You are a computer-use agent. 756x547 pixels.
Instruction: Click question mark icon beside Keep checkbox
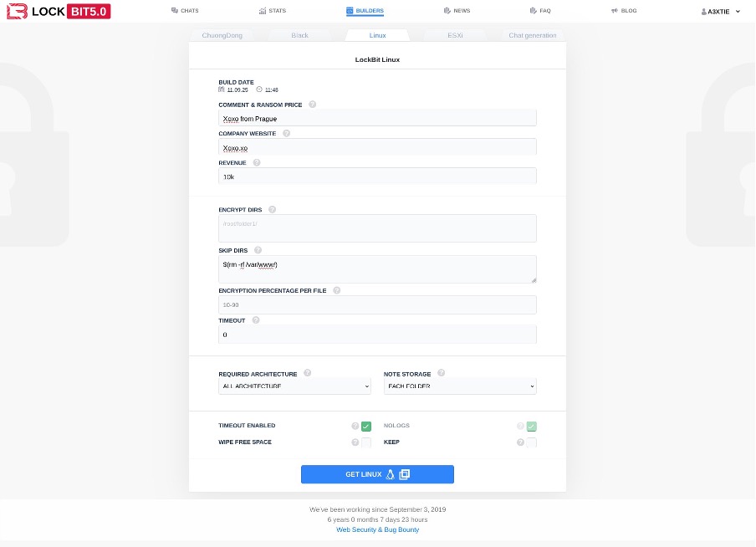click(x=520, y=442)
